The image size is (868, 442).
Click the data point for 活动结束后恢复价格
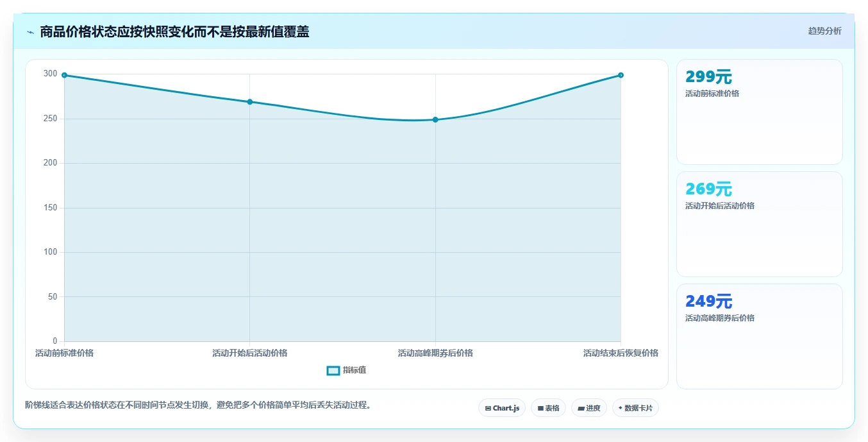621,75
